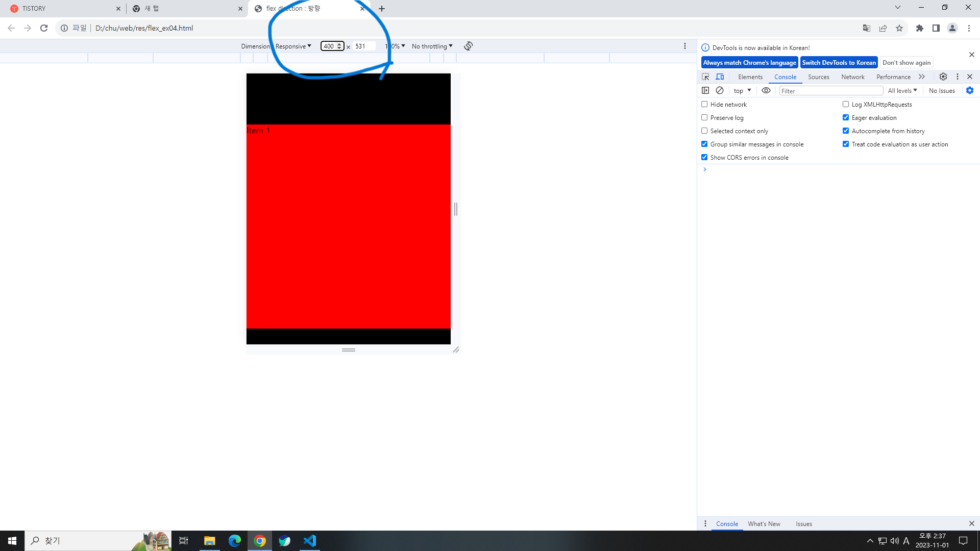The width and height of the screenshot is (980, 551).
Task: Click the console Filter input field
Action: [831, 91]
